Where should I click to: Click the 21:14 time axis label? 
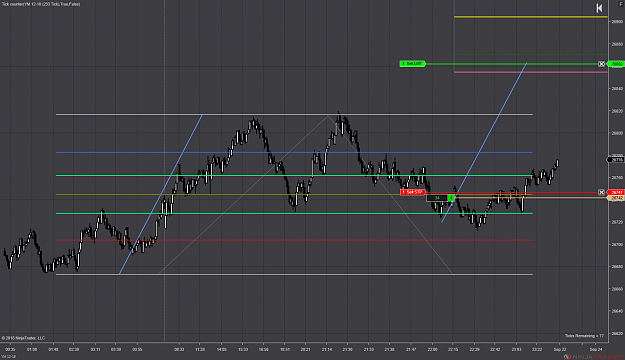click(326, 349)
